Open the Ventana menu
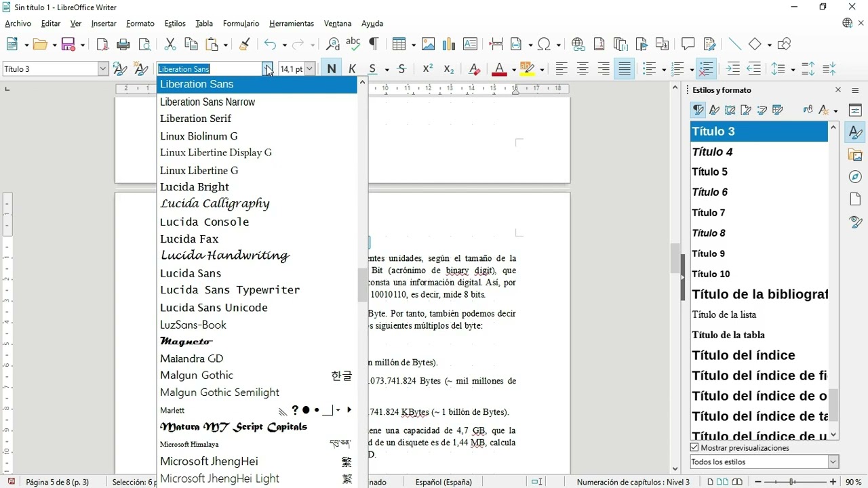This screenshot has width=868, height=488. [338, 24]
